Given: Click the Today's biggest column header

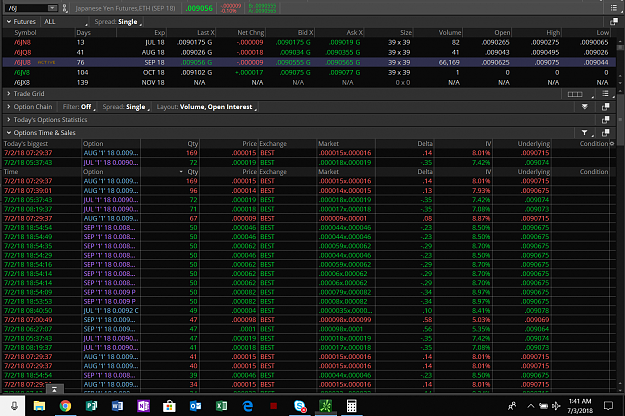Looking at the screenshot, I should pyautogui.click(x=26, y=143).
